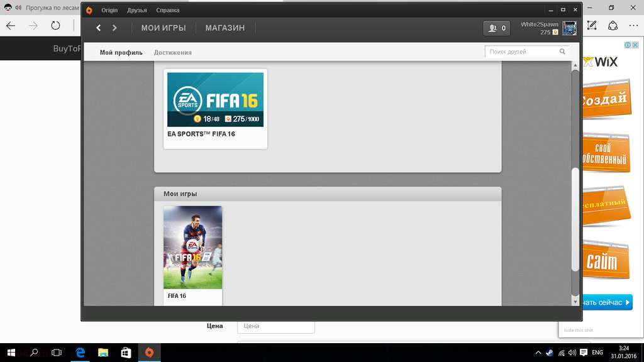644x362 pixels.
Task: Switch to МАГАЗИН tab
Action: coord(225,28)
